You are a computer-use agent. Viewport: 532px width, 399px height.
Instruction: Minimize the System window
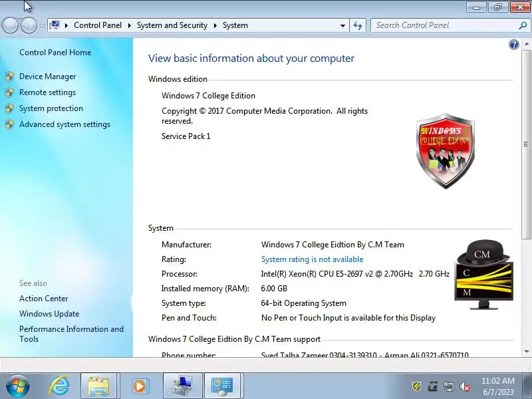pos(476,7)
